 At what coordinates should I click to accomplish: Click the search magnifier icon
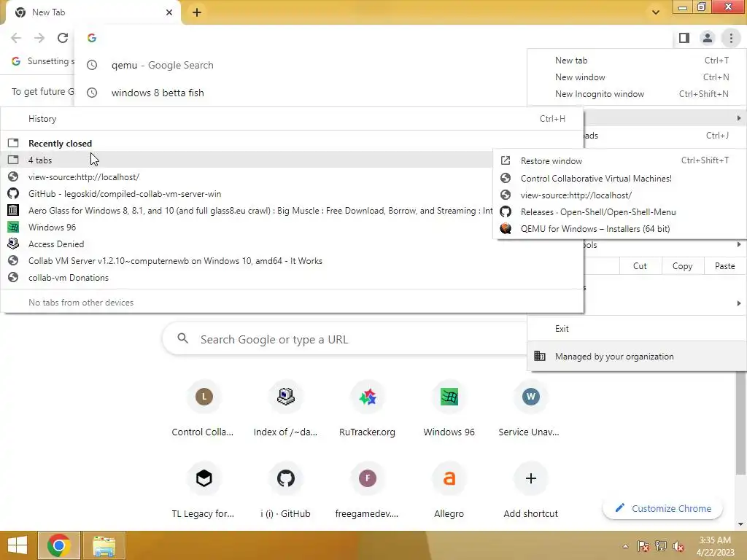pyautogui.click(x=182, y=338)
